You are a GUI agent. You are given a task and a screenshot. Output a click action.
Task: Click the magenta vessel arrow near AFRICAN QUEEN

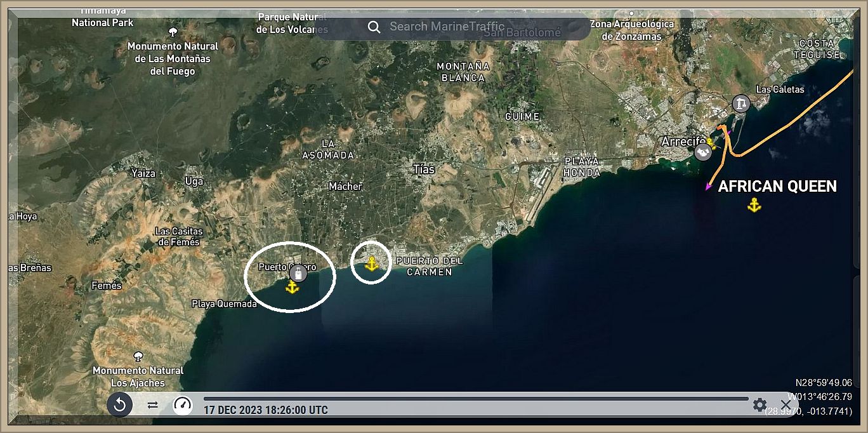[x=708, y=187]
